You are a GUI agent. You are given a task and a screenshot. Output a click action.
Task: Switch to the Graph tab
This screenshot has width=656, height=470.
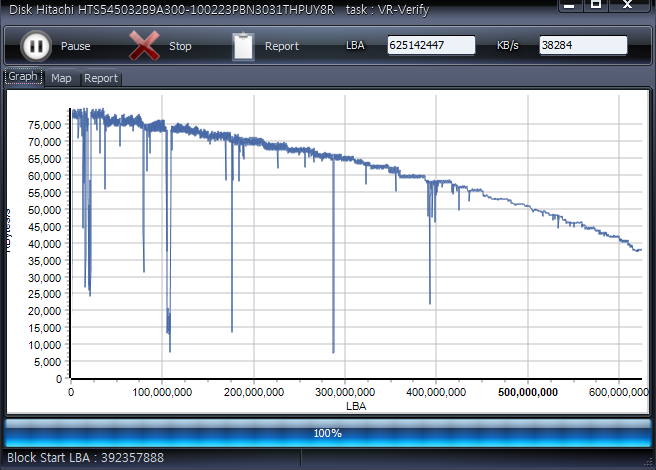coord(23,77)
